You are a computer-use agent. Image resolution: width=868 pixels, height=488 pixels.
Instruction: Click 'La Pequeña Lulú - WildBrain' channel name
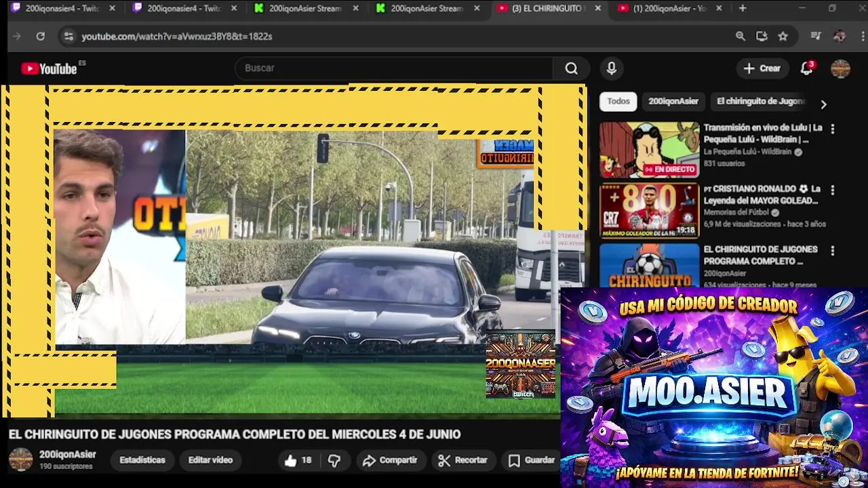click(x=747, y=152)
